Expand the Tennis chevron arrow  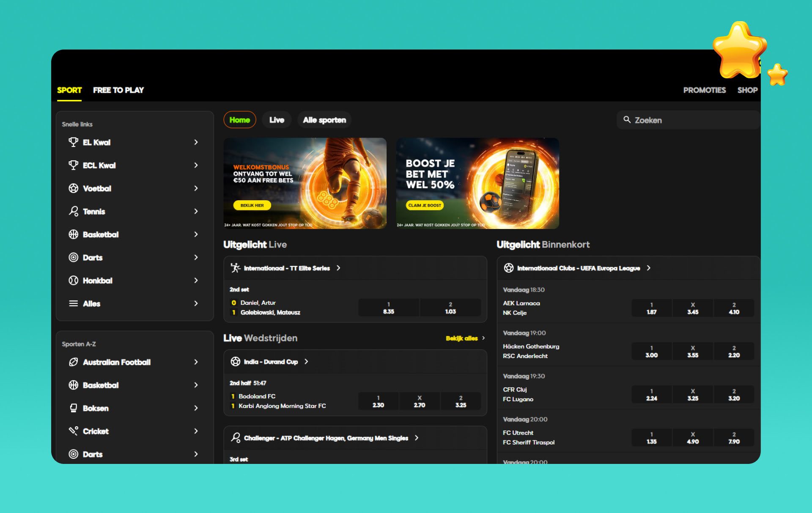[196, 211]
